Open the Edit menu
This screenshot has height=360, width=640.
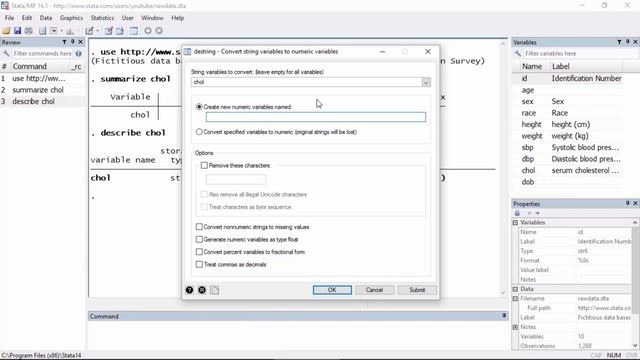(x=27, y=18)
